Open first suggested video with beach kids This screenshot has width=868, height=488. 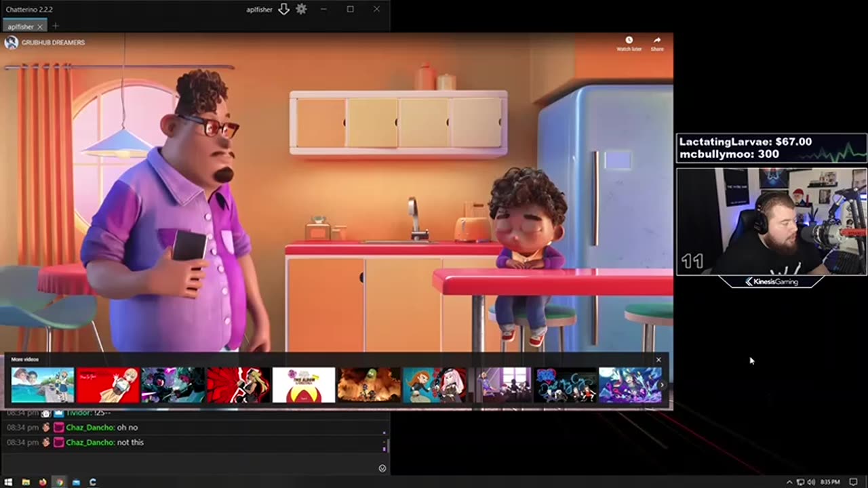point(43,385)
